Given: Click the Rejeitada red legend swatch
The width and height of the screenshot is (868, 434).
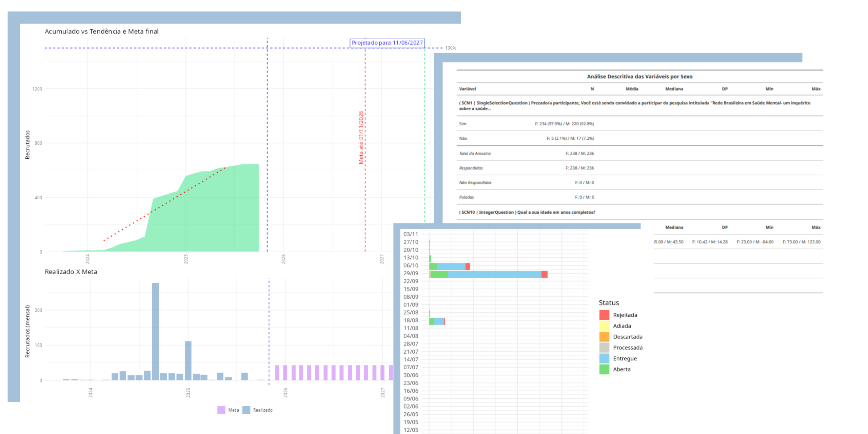Looking at the screenshot, I should click(604, 315).
